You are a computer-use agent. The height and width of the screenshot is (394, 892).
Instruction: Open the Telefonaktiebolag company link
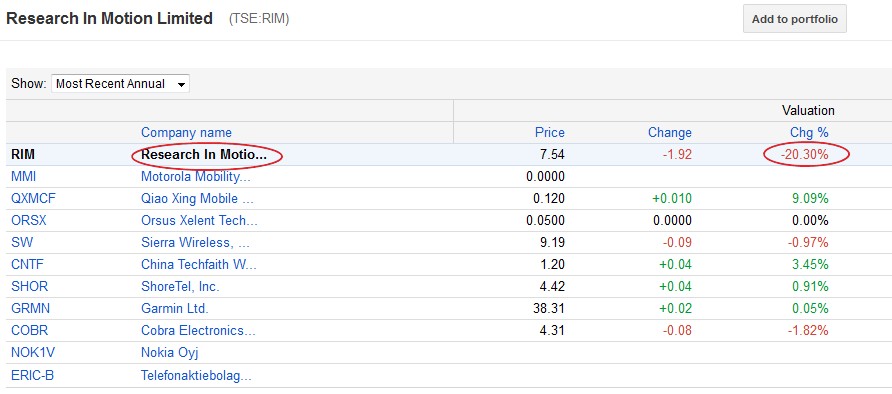click(196, 375)
